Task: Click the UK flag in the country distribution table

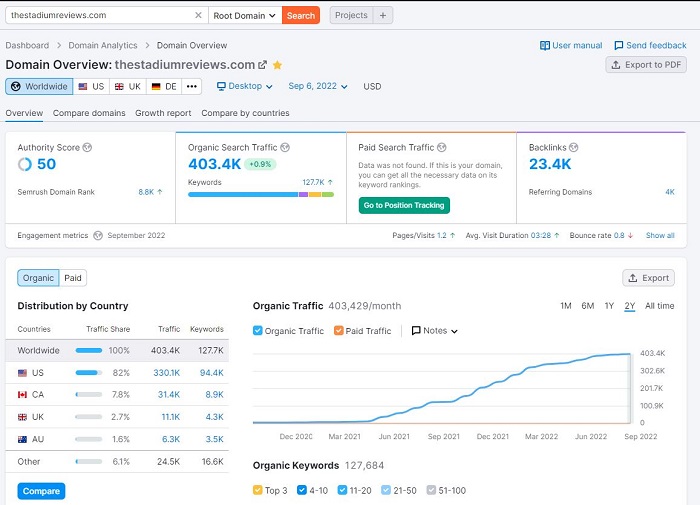Action: [22, 417]
